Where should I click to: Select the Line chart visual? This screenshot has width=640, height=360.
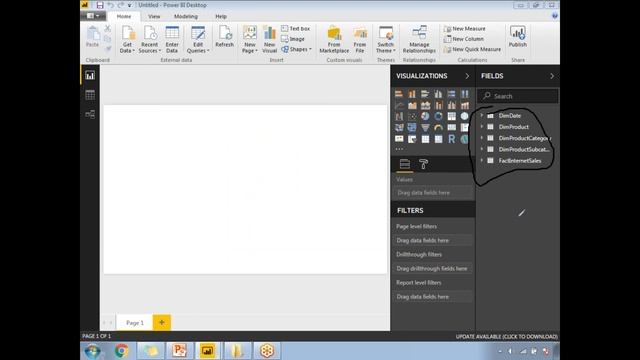click(x=399, y=105)
